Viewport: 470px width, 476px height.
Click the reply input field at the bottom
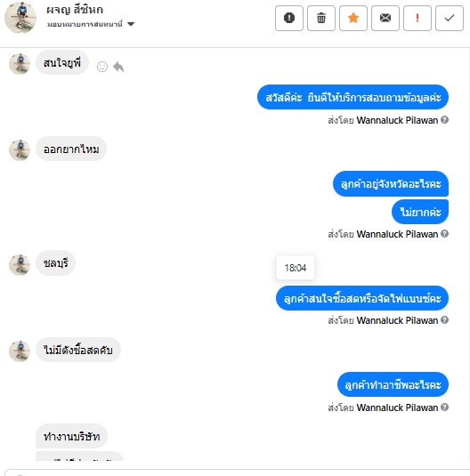point(237,472)
